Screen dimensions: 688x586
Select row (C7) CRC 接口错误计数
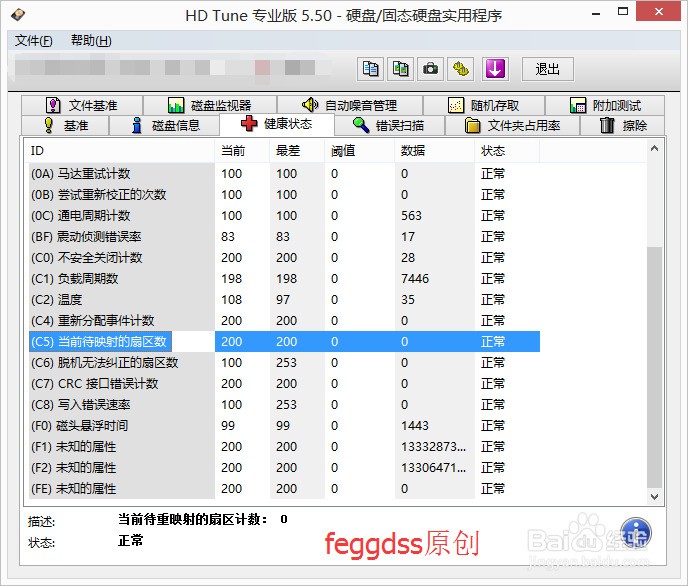[x=284, y=384]
